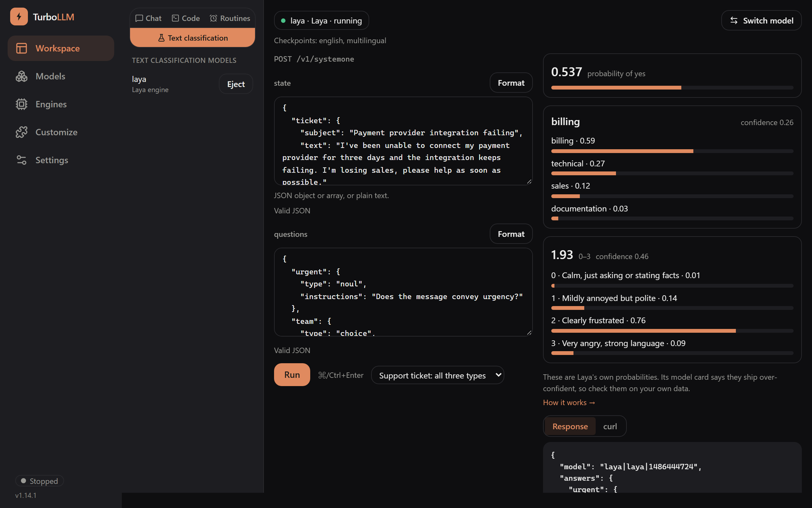Click the sales 0.12 probability bar

(x=672, y=196)
